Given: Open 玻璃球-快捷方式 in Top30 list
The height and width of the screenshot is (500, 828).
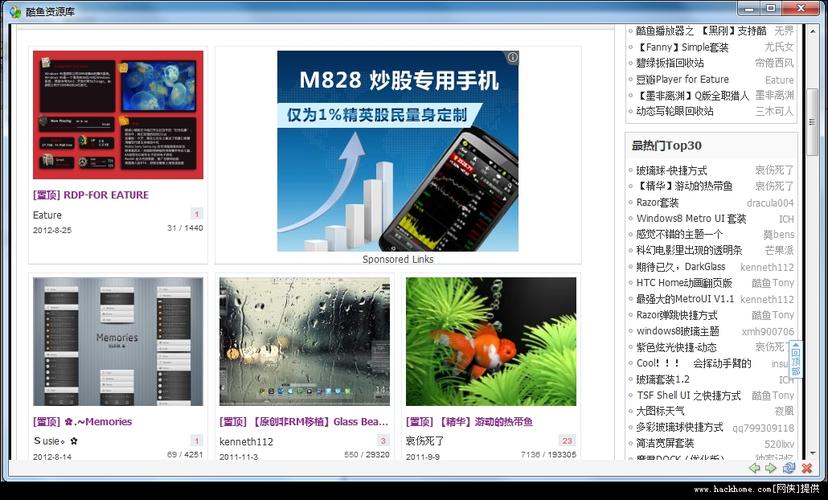Looking at the screenshot, I should 671,171.
